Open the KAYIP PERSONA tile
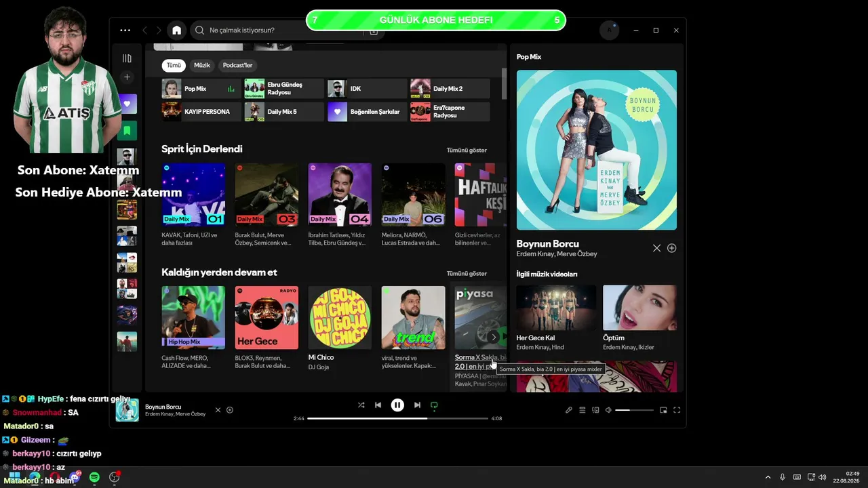The height and width of the screenshot is (488, 868). [x=201, y=111]
